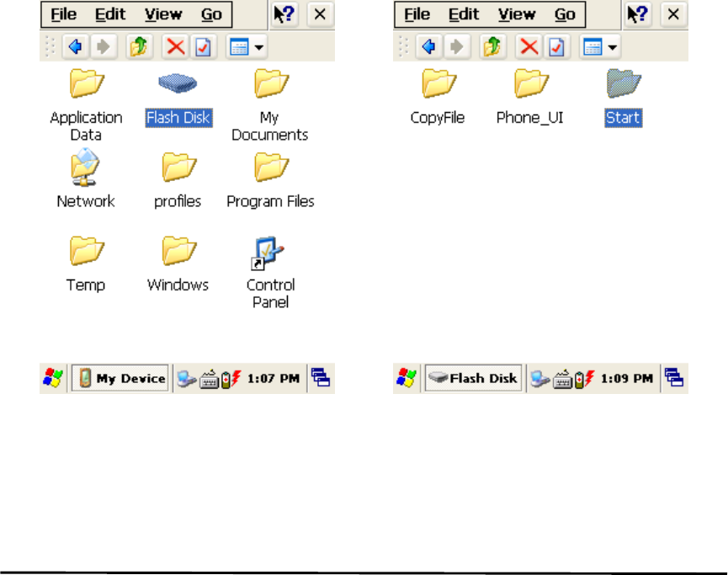Click battery charging icon in left taskbar
728x575 pixels.
coord(231,379)
